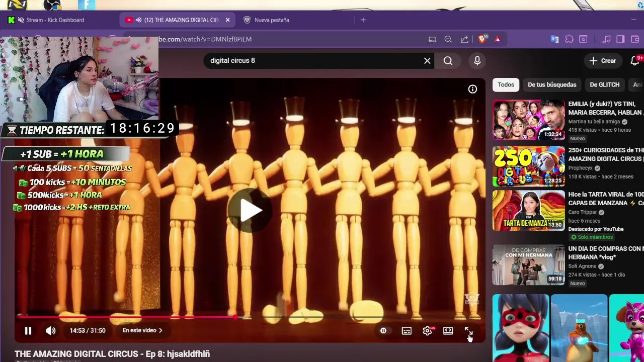This screenshot has width=644, height=362.
Task: Expand the 'En este video' chapters chevron
Action: pos(160,330)
